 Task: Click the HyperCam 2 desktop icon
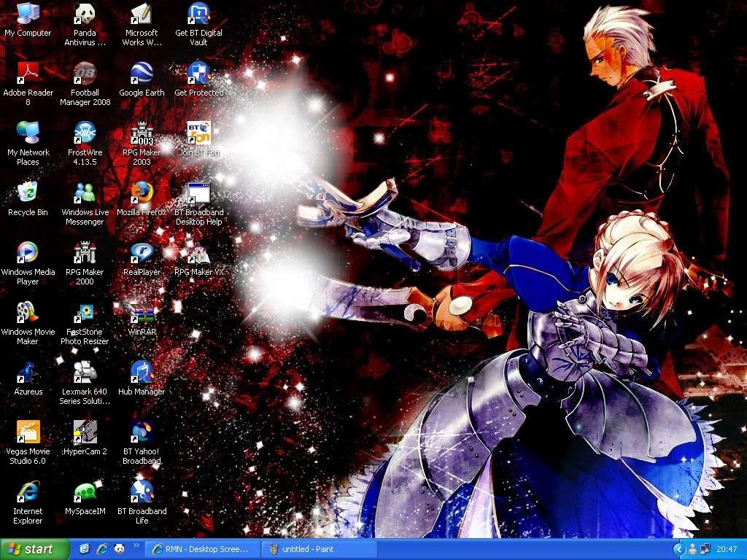point(85,432)
